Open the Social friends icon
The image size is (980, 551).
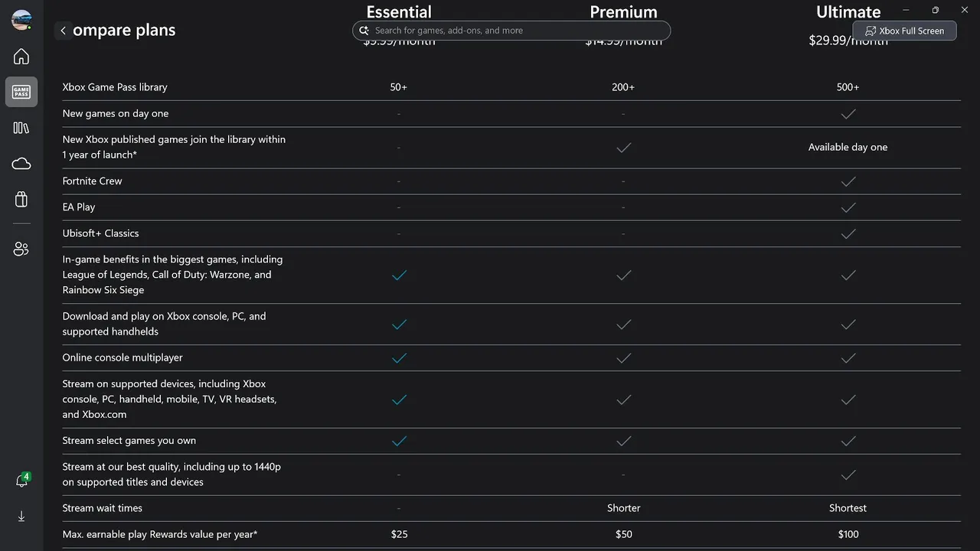tap(21, 249)
